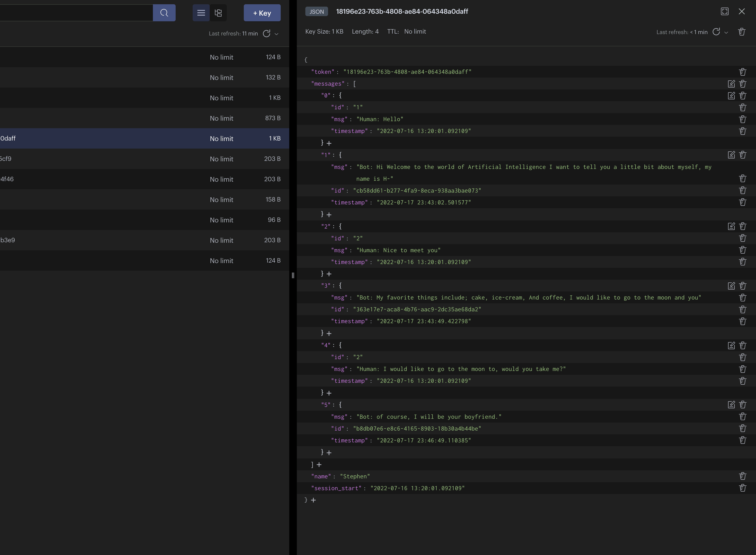Select the key row sized 158 B

coord(145,200)
